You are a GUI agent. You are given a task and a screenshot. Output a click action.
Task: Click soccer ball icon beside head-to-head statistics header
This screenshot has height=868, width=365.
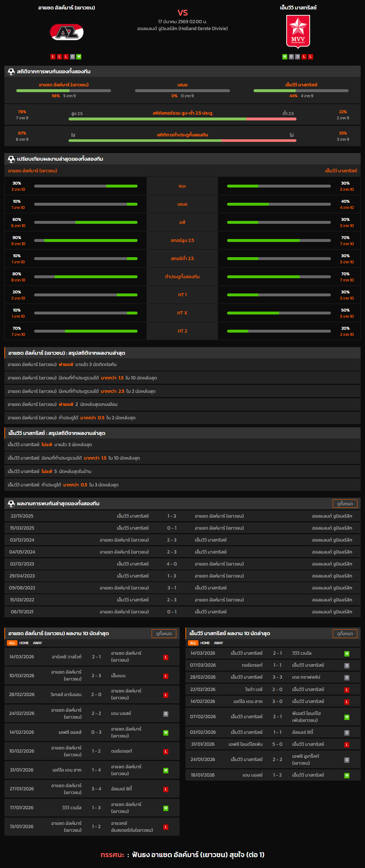coord(11,71)
